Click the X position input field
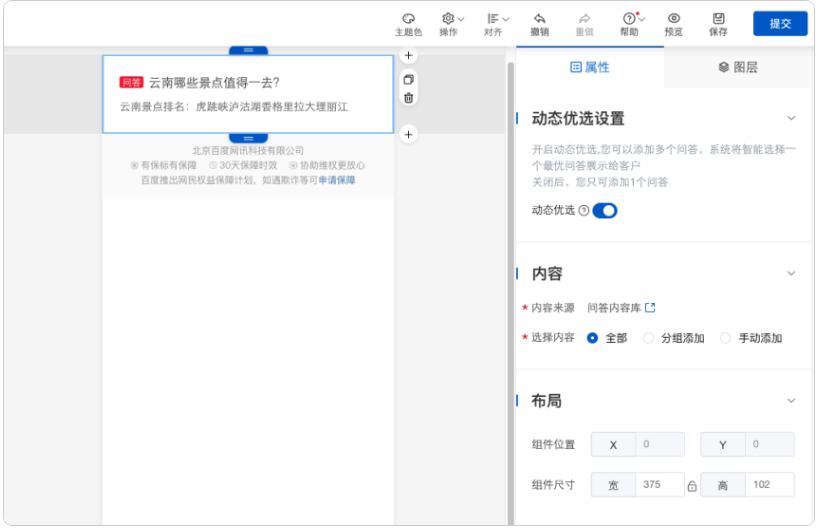 (x=660, y=444)
